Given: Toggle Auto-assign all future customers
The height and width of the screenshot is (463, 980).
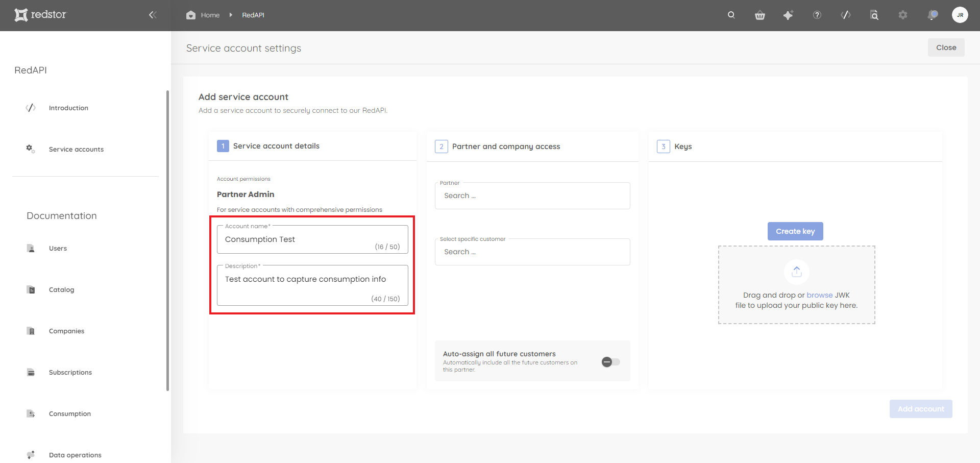Looking at the screenshot, I should (x=610, y=362).
